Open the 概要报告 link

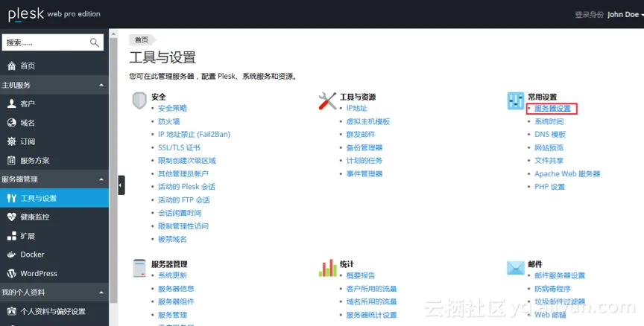click(361, 275)
